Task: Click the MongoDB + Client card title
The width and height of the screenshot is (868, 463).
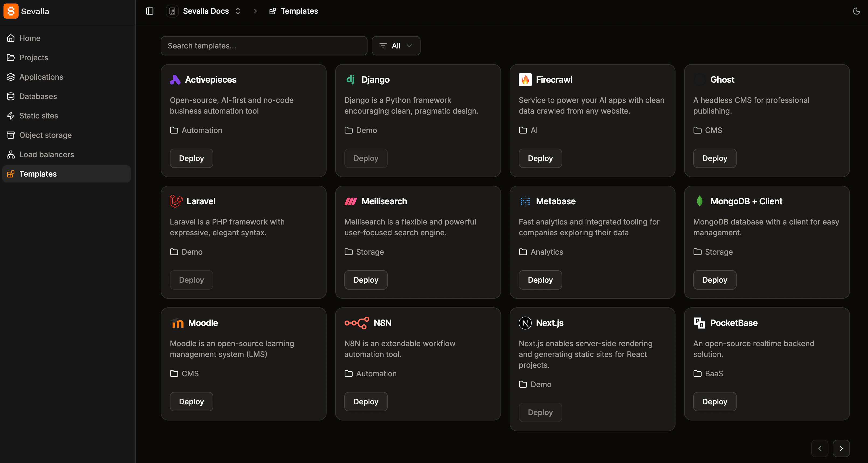Action: tap(746, 201)
